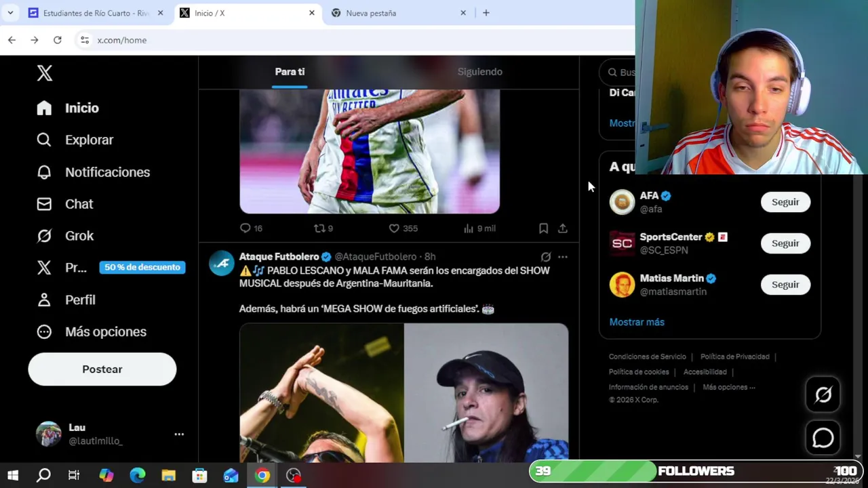Open Accesibilidad footer link

point(705,372)
